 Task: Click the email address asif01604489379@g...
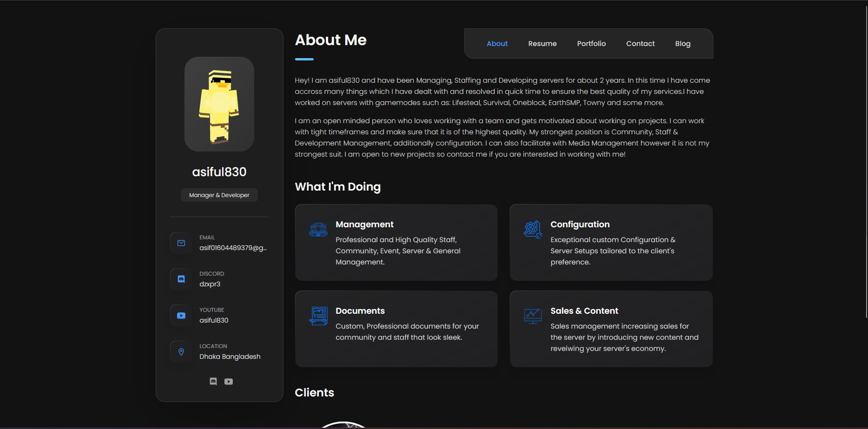point(233,248)
